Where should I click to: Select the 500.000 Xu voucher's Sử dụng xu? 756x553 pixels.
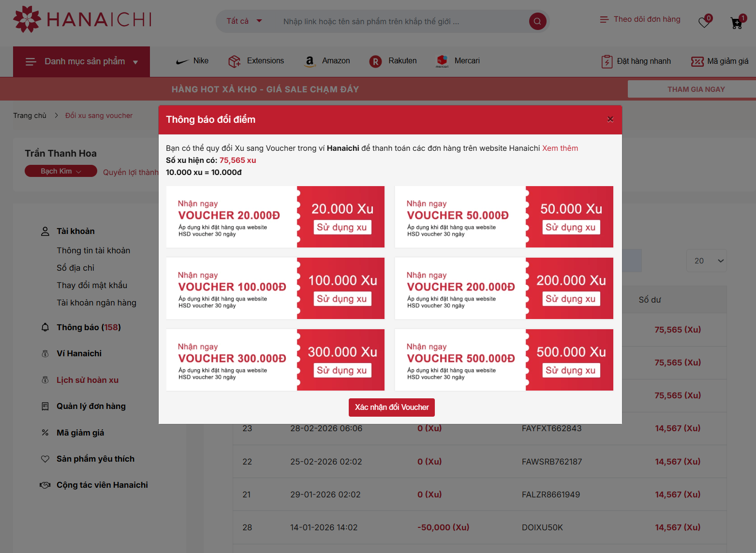tap(570, 370)
